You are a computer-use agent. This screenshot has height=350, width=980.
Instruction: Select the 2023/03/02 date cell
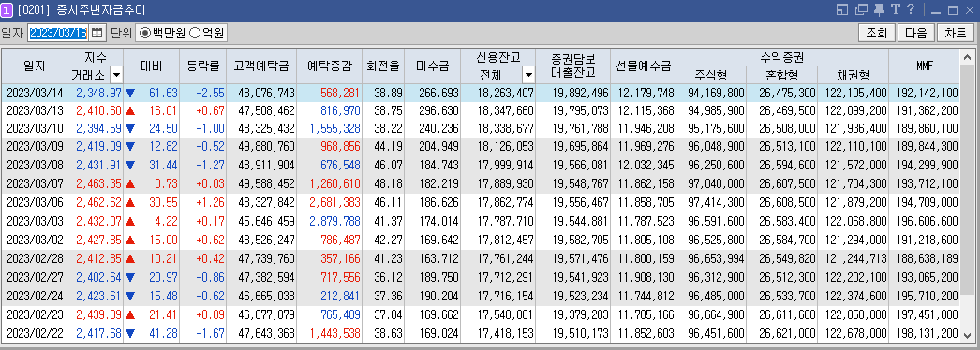(x=35, y=241)
